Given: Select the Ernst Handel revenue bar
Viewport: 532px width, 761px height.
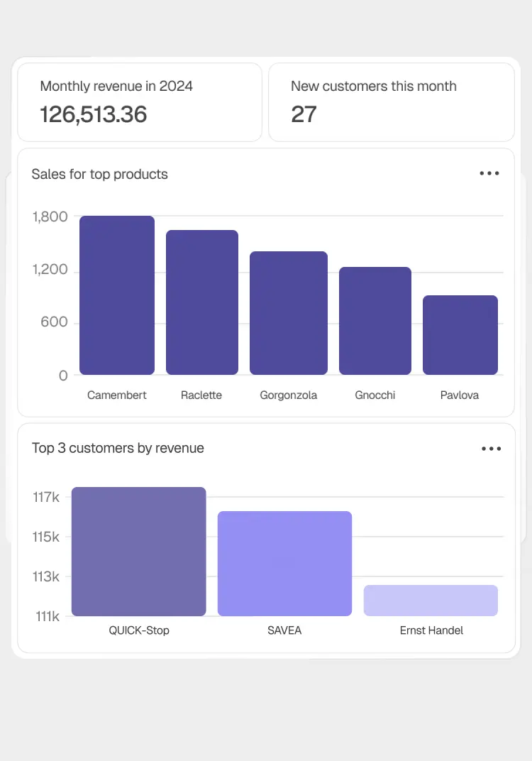Looking at the screenshot, I should click(x=431, y=601).
